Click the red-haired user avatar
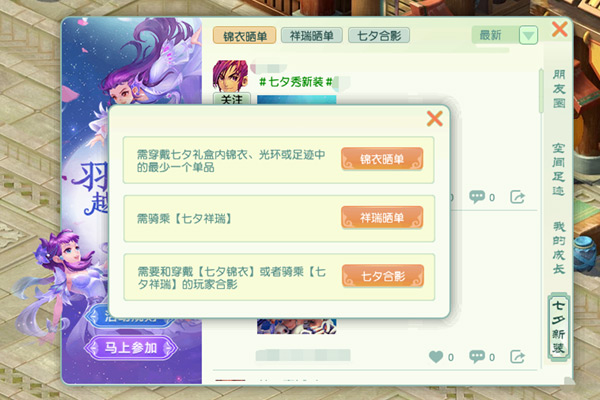The width and height of the screenshot is (600, 400). (x=230, y=76)
